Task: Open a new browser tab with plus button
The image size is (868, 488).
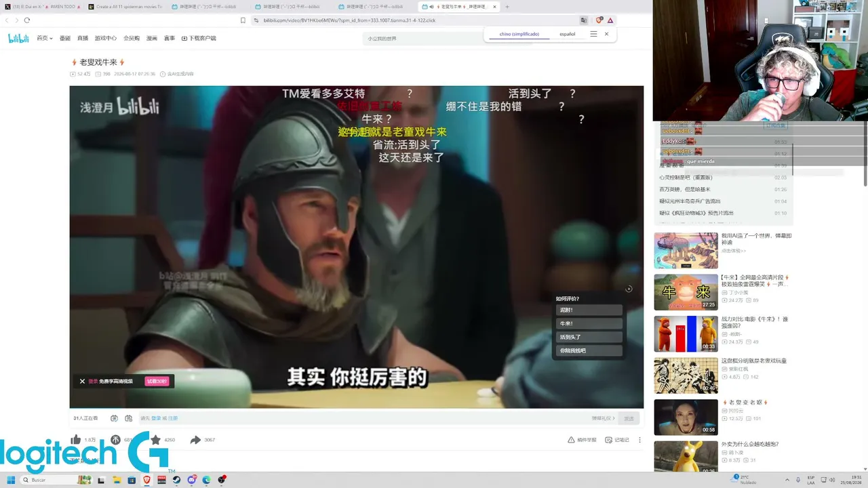Action: click(x=507, y=7)
